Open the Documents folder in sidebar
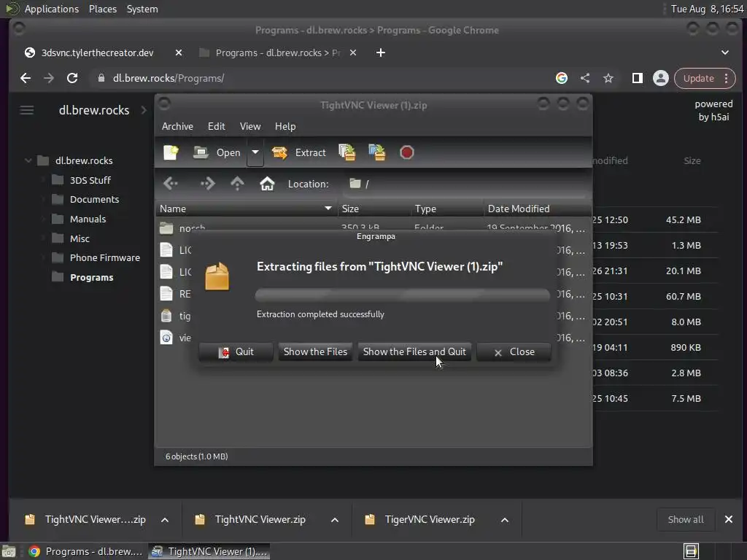 pos(94,200)
